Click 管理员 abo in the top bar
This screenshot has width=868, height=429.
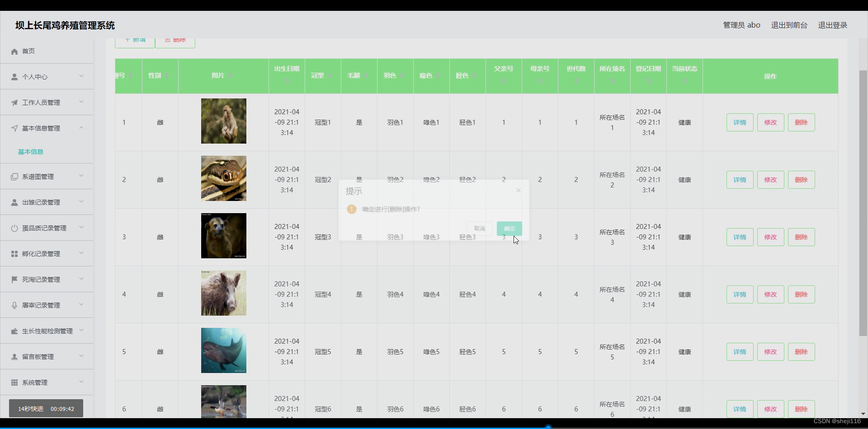point(741,25)
